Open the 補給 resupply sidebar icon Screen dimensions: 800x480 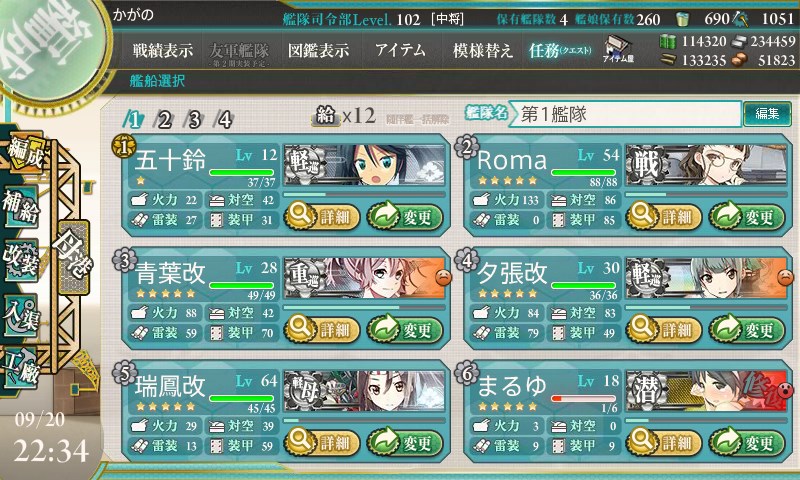21,206
